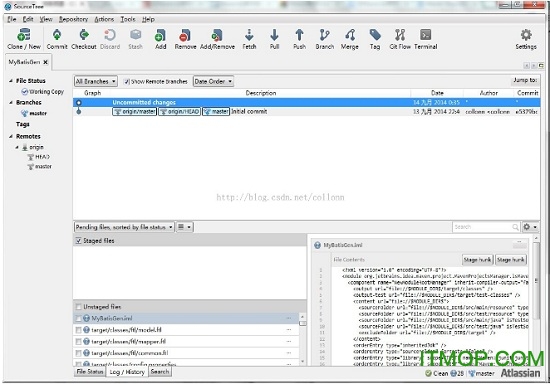The image size is (550, 384).
Task: Open the Settings gear in toolbar
Action: click(x=526, y=39)
